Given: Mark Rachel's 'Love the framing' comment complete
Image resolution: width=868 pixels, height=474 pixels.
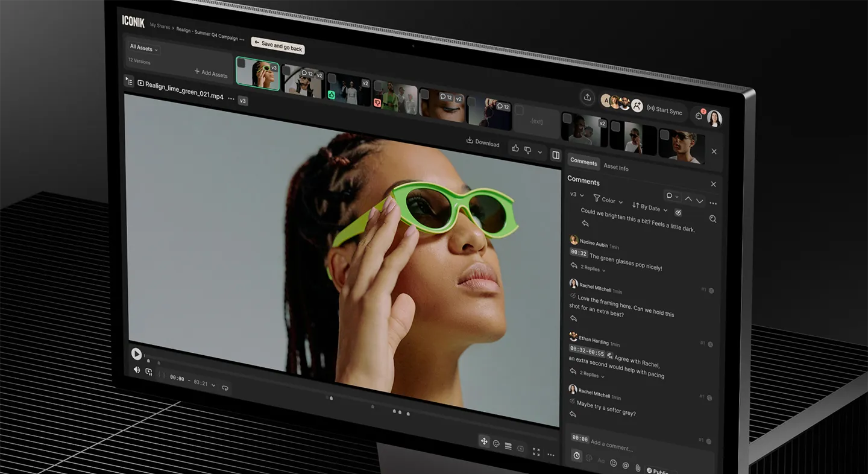Looking at the screenshot, I should pos(573,296).
